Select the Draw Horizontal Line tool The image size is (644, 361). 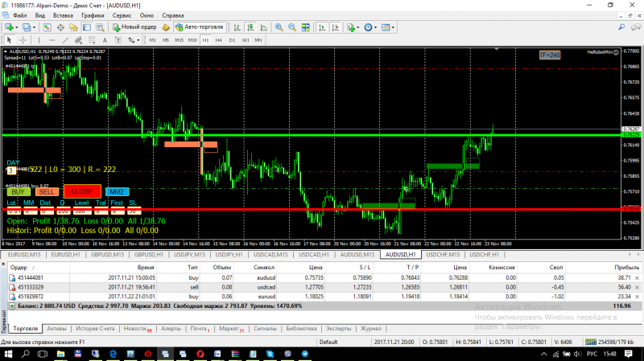53,39
